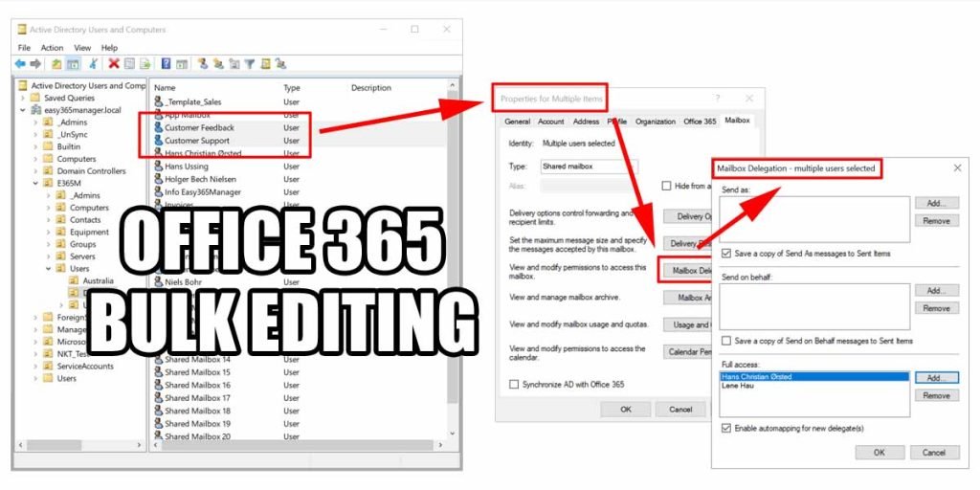Toggle the Show/Hide Action Pane icon
The width and height of the screenshot is (980, 490).
pyautogui.click(x=182, y=64)
